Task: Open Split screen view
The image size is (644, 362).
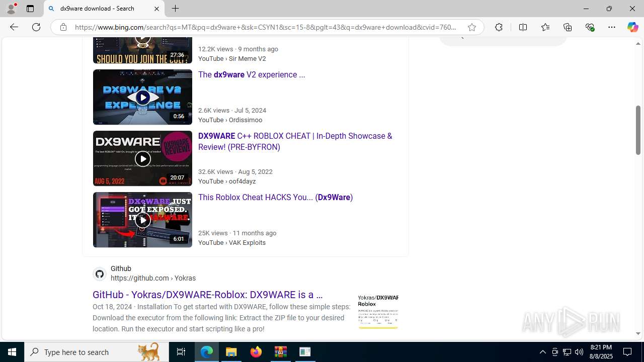Action: coord(523,27)
